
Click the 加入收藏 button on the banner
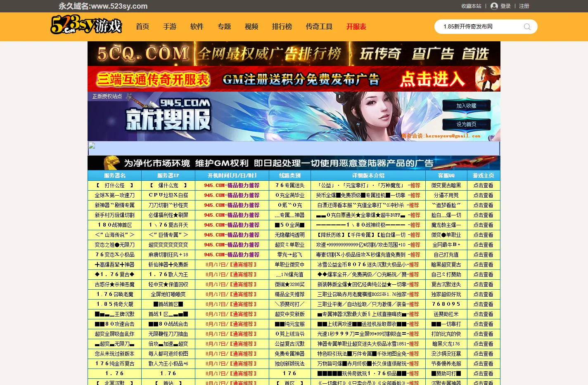467,106
